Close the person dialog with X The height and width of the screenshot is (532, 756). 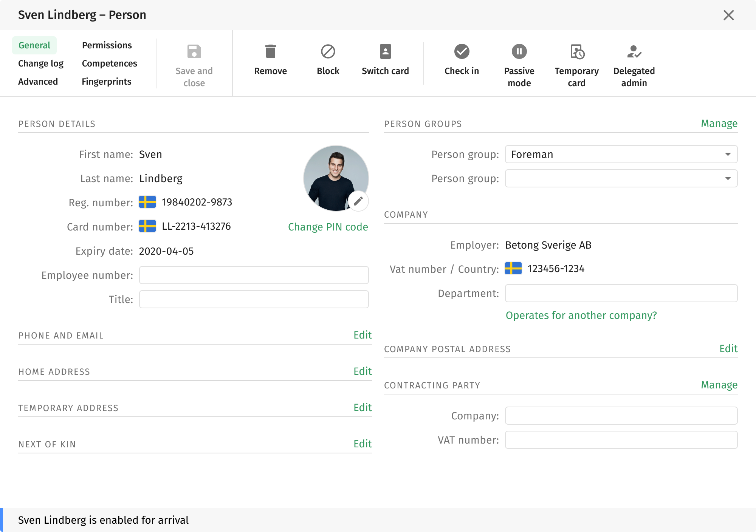click(x=728, y=15)
